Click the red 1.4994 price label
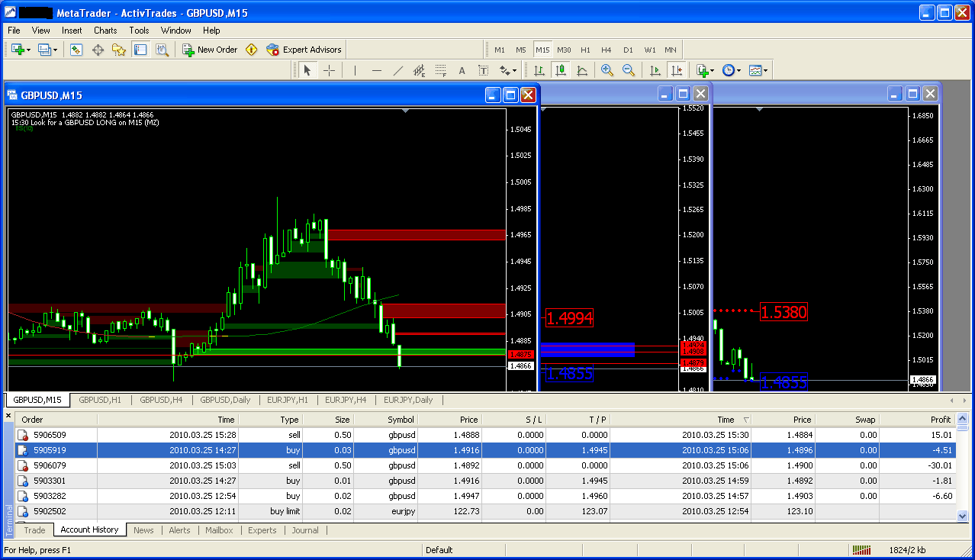This screenshot has height=560, width=975. click(569, 318)
